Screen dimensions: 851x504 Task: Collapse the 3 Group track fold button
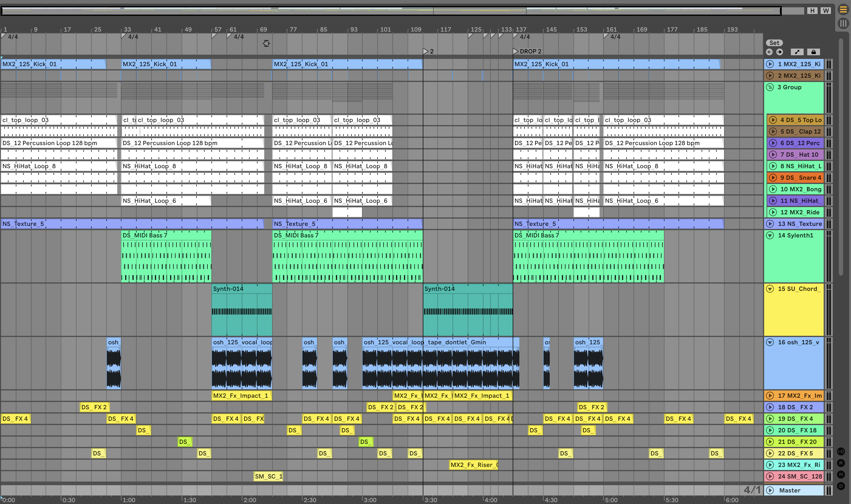pos(770,87)
